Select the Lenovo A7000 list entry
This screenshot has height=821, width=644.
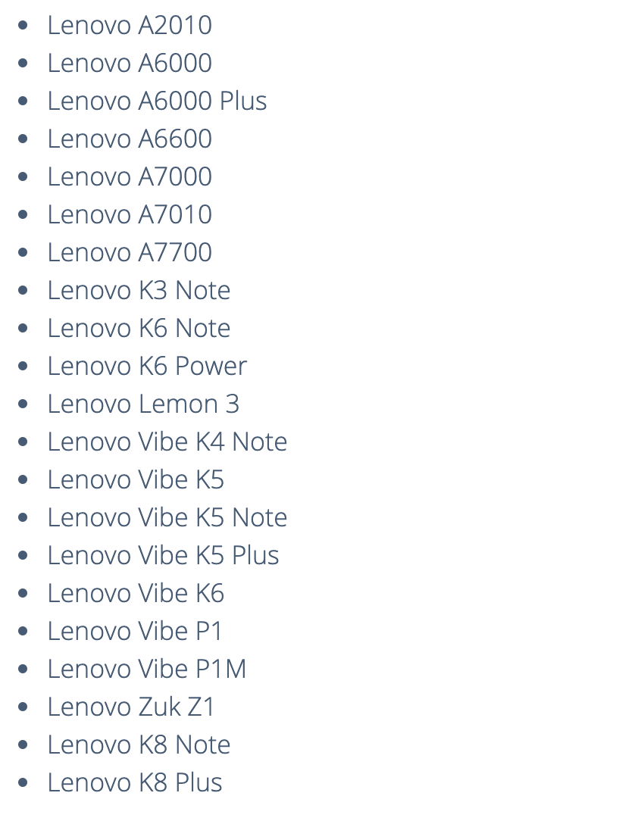tap(130, 176)
